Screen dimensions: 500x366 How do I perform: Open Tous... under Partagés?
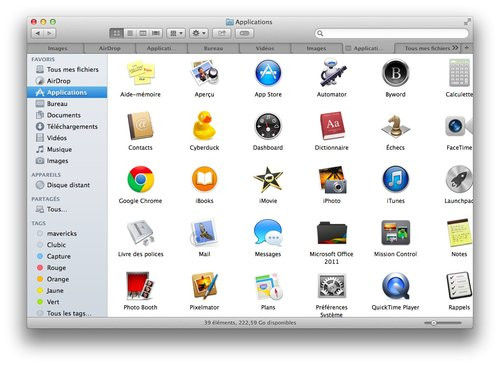tap(67, 209)
